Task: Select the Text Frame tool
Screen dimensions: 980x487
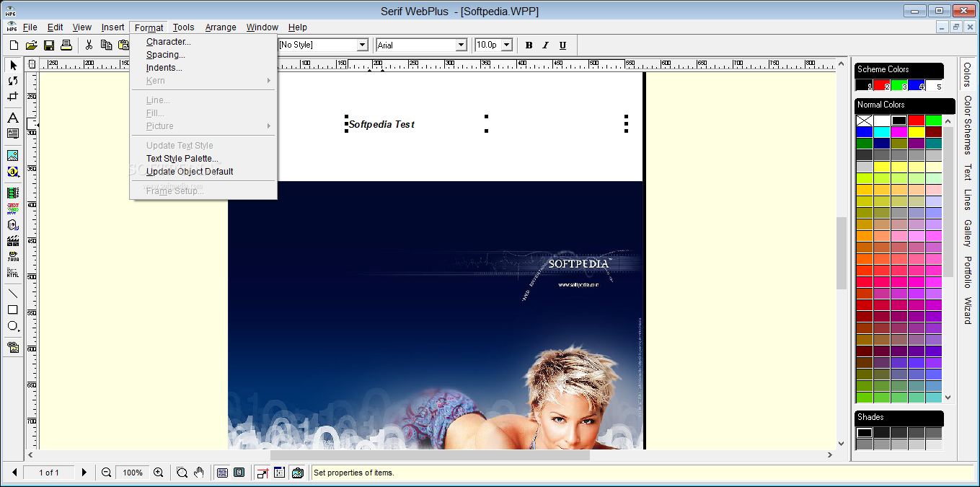Action: click(x=13, y=133)
